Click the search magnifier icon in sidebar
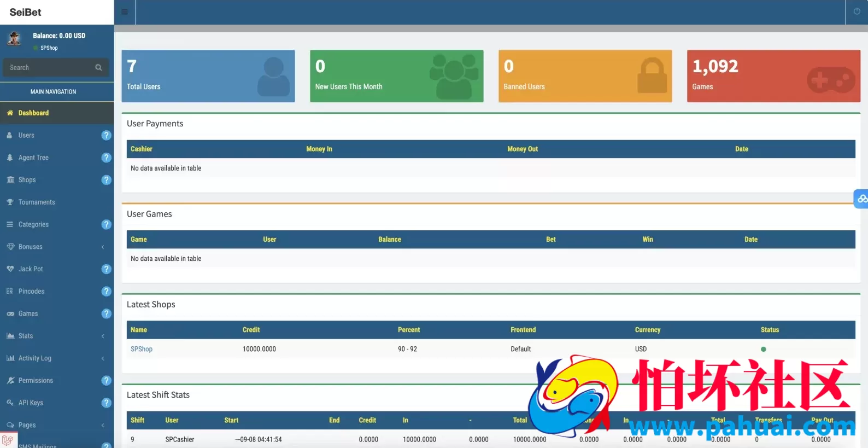 (x=98, y=68)
